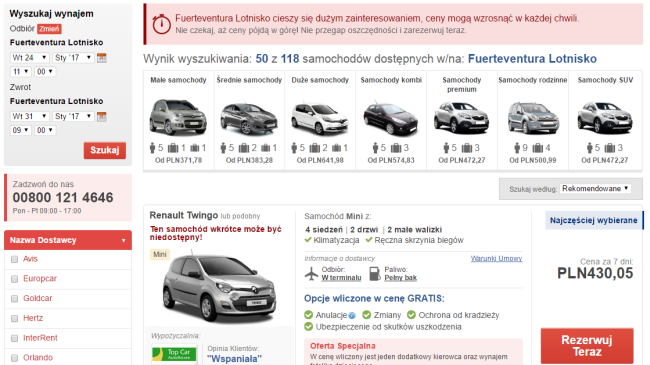
Task: Select the Samochody premium category label
Action: pyautogui.click(x=462, y=85)
